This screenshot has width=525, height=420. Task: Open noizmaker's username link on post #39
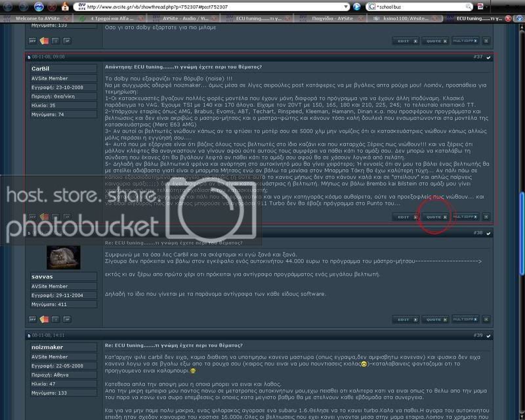coord(47,347)
